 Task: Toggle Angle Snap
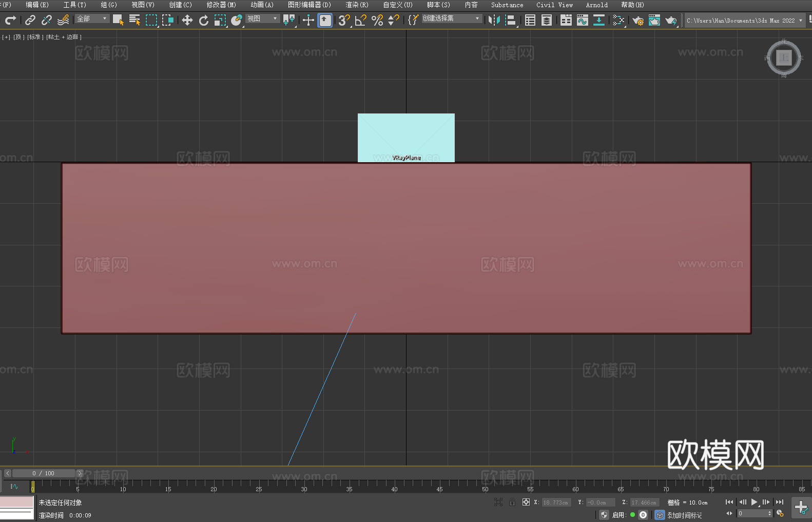pyautogui.click(x=361, y=20)
